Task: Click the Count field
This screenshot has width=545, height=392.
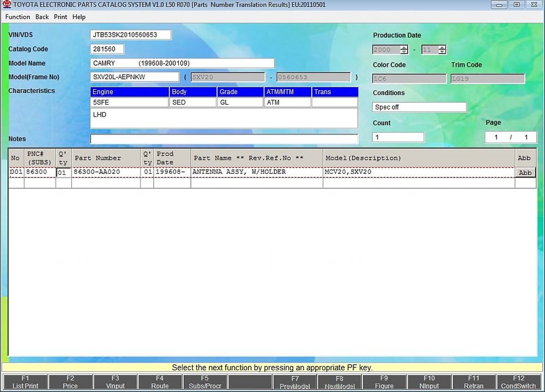Action: [x=398, y=137]
